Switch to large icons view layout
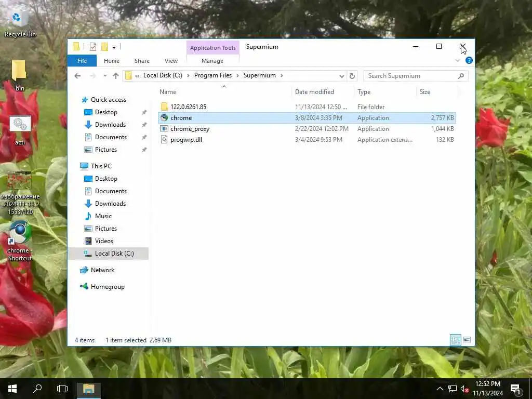Screen dimensions: 532x399 tap(467, 340)
